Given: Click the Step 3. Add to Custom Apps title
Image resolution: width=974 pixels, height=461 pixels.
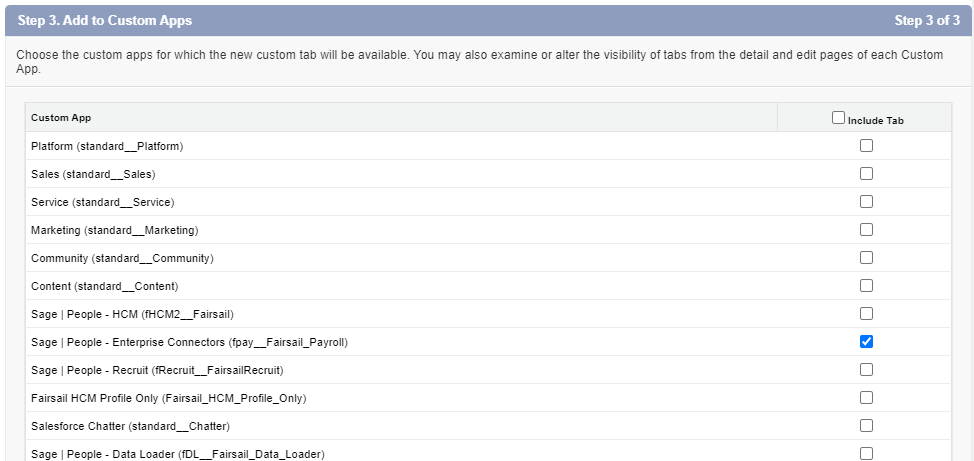Looking at the screenshot, I should pyautogui.click(x=105, y=20).
